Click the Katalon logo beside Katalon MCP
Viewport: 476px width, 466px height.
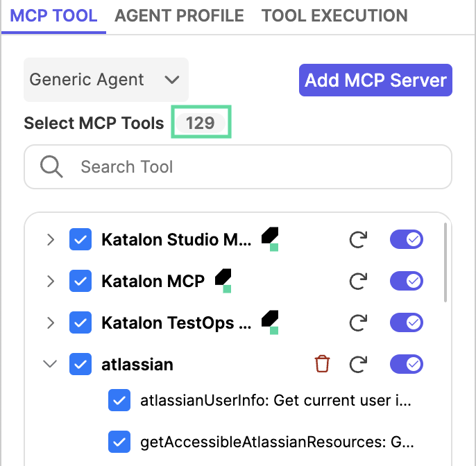tap(223, 281)
